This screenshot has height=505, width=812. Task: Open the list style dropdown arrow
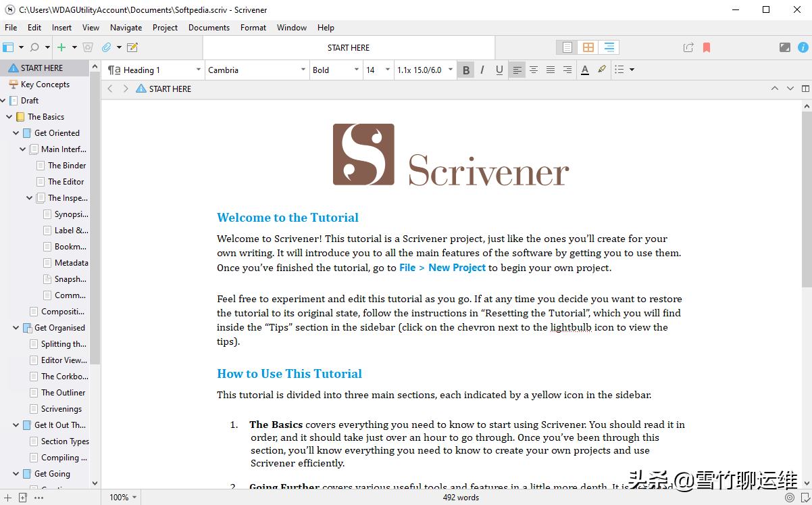(x=632, y=70)
